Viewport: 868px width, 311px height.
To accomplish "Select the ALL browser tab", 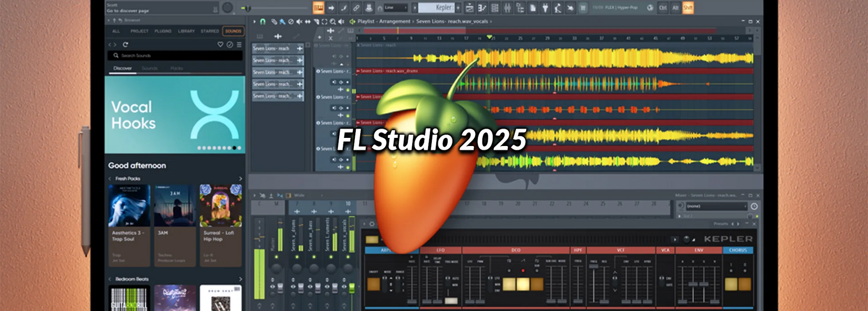I will pos(116,31).
